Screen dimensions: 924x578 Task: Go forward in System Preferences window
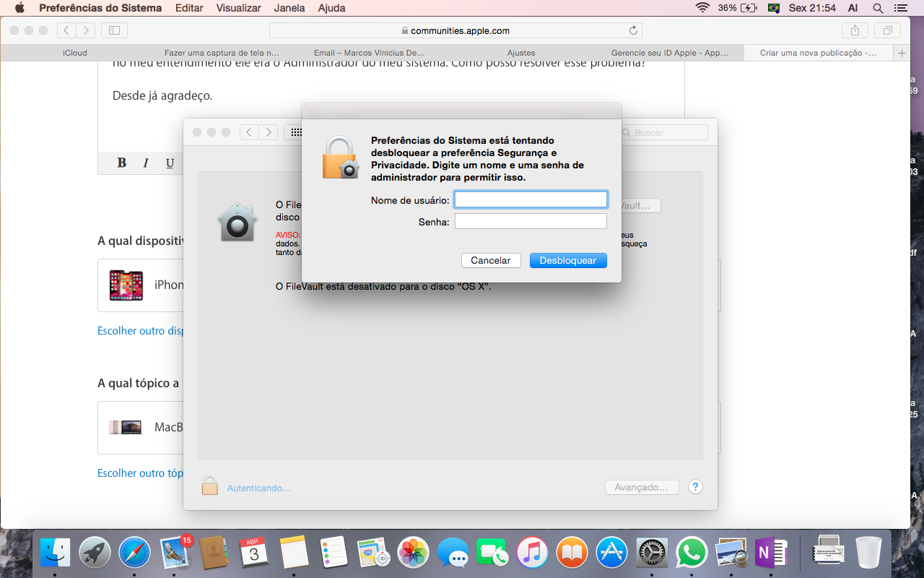269,132
